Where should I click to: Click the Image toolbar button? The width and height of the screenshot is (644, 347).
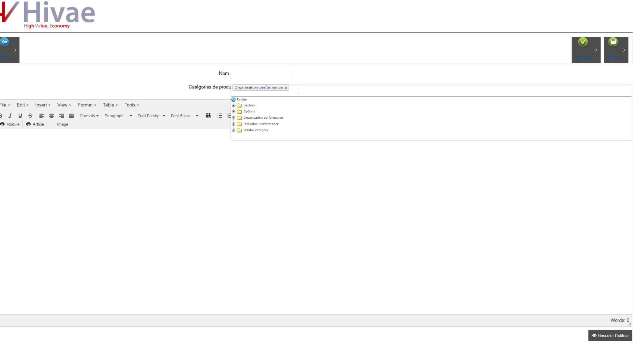[63, 124]
